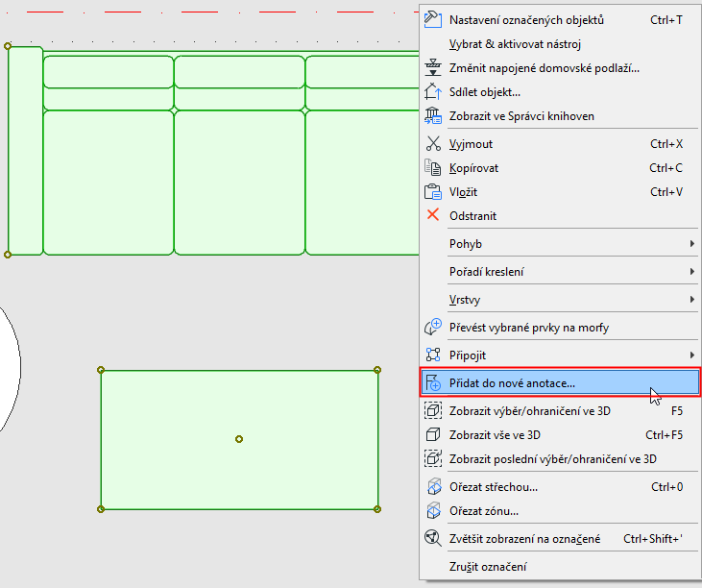
Task: Expand the Pořadí kreslení submenu arrow
Action: (692, 271)
